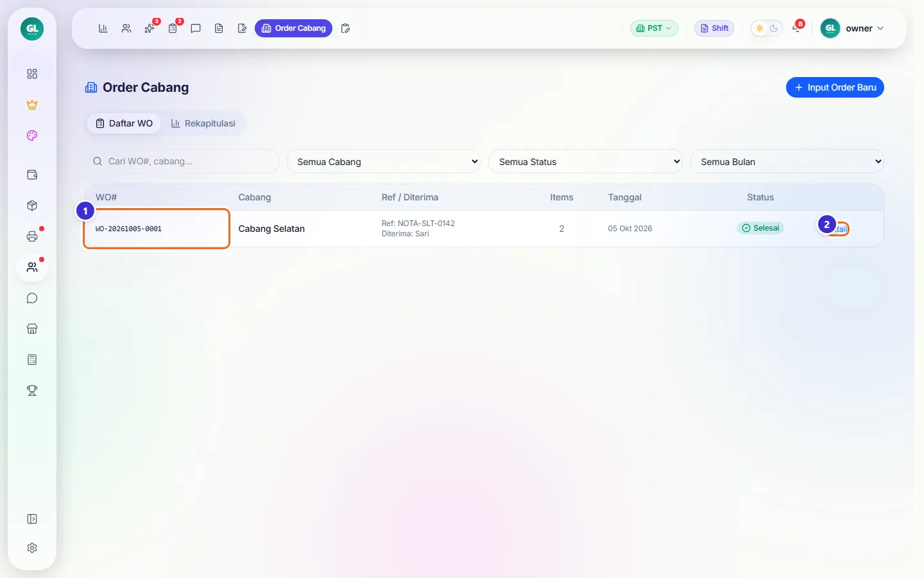Open the sparkles icon with badge 3

coord(150,28)
